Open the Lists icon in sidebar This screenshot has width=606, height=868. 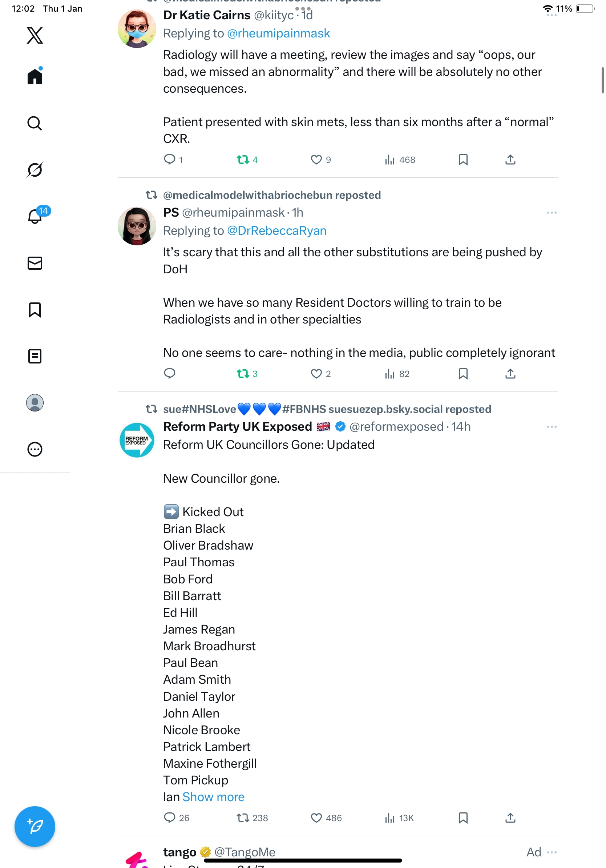(35, 356)
